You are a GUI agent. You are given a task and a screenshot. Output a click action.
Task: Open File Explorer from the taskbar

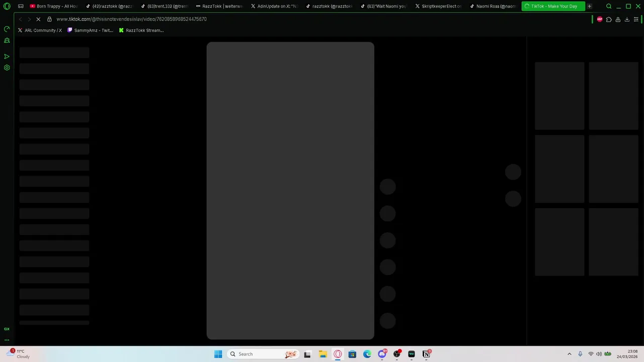(x=323, y=354)
